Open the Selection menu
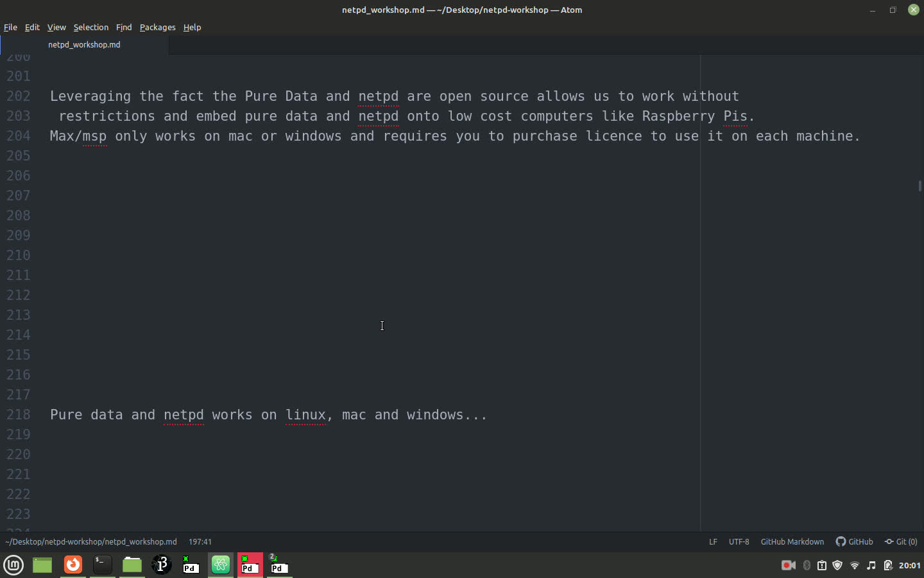The height and width of the screenshot is (578, 924). (x=91, y=27)
